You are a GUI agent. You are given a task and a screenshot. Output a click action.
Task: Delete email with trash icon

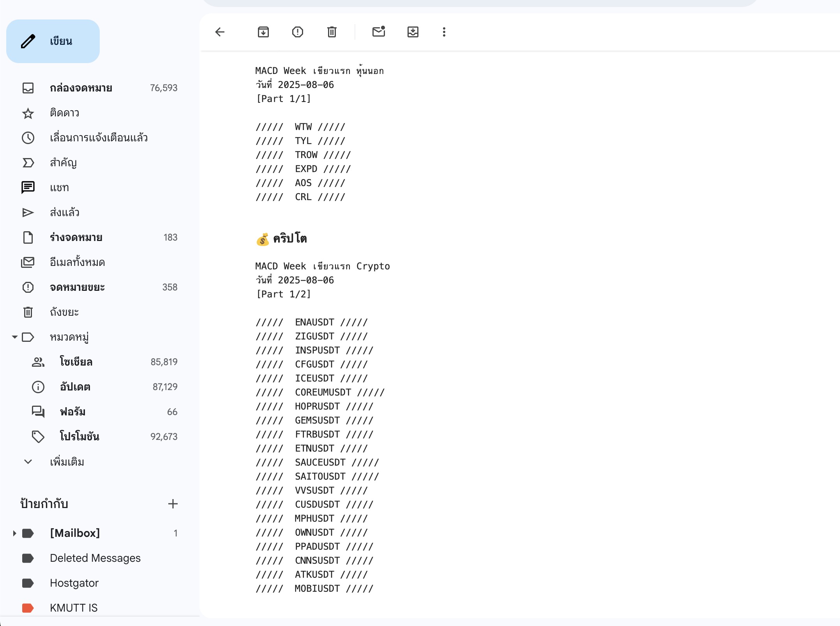332,32
